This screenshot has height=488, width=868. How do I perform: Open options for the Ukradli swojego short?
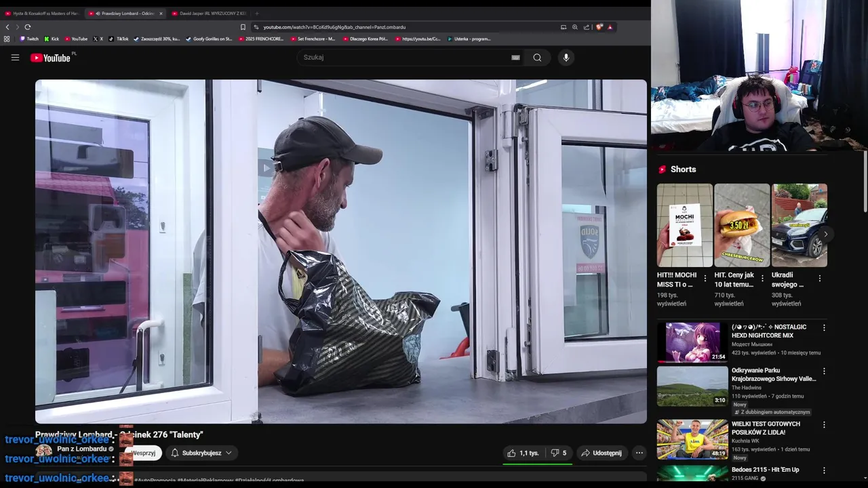[x=820, y=279]
